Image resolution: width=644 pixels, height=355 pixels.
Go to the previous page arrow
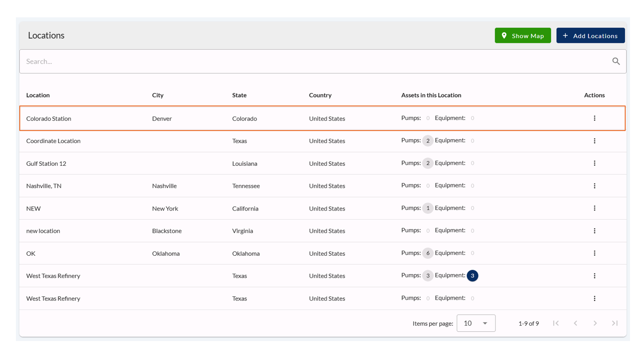click(x=575, y=323)
